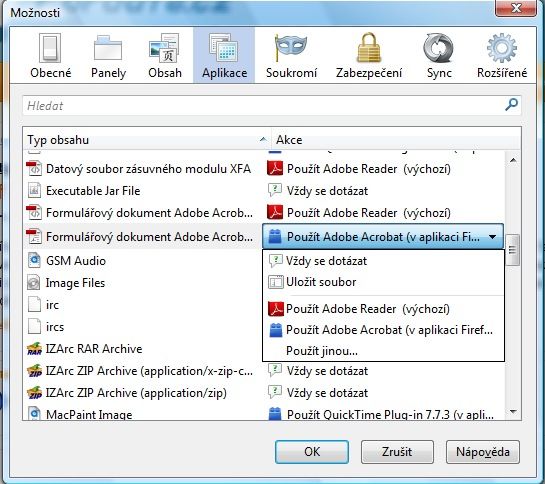
Task: Confirm with the OK button
Action: (312, 452)
